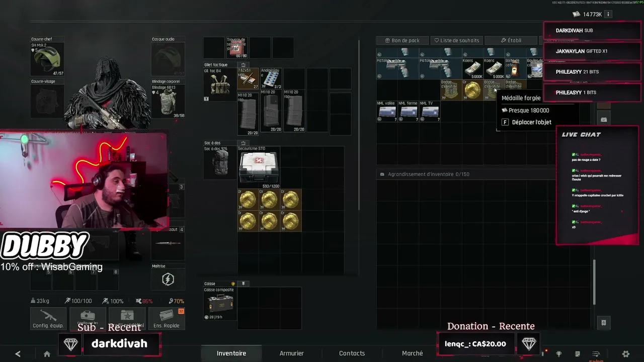644x362 pixels.
Task: Open the settings gear icon
Action: click(626, 354)
